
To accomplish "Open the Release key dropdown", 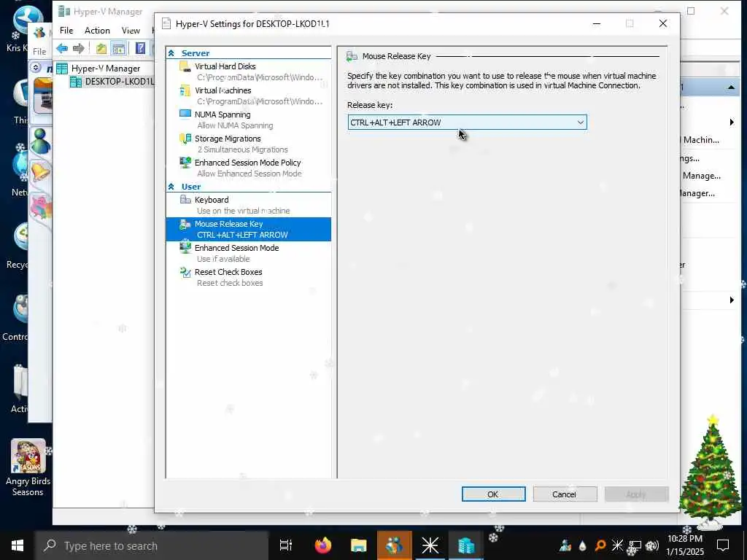I will click(467, 122).
